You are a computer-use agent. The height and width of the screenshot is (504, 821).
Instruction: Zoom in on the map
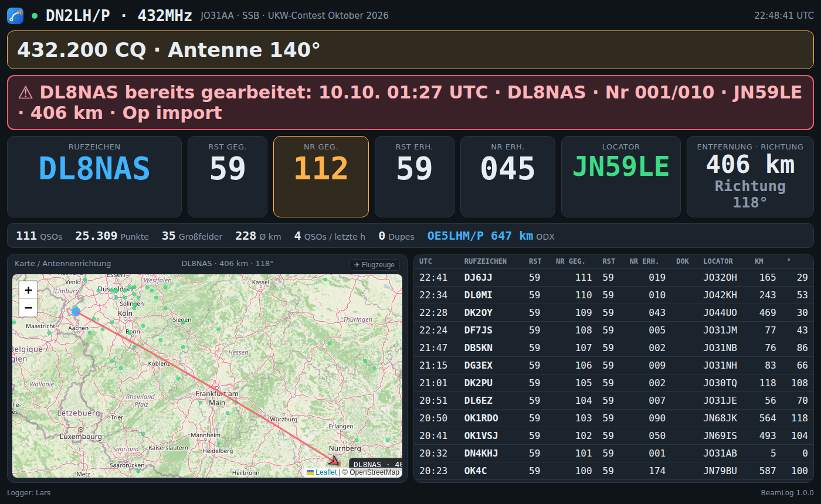click(x=28, y=290)
